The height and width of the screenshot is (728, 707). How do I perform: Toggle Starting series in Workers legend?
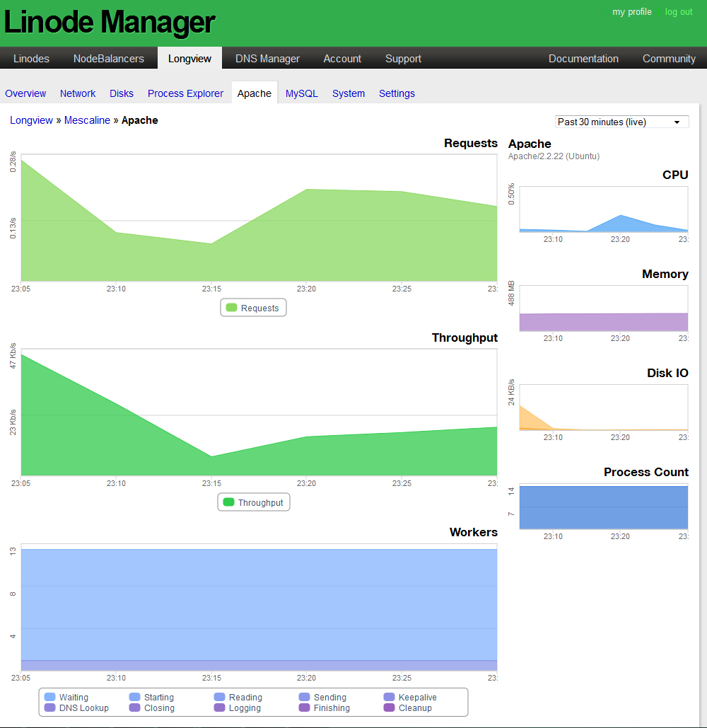(134, 697)
